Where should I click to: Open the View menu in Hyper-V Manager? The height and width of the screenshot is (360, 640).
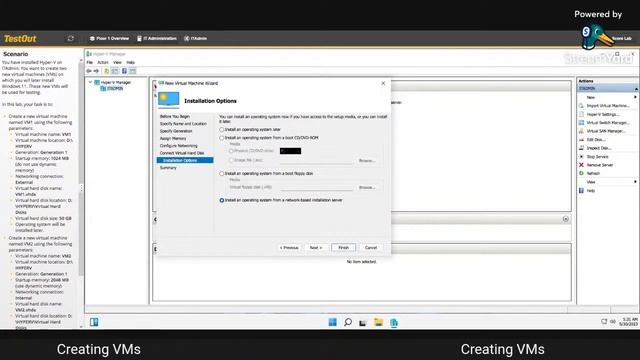tap(117, 62)
